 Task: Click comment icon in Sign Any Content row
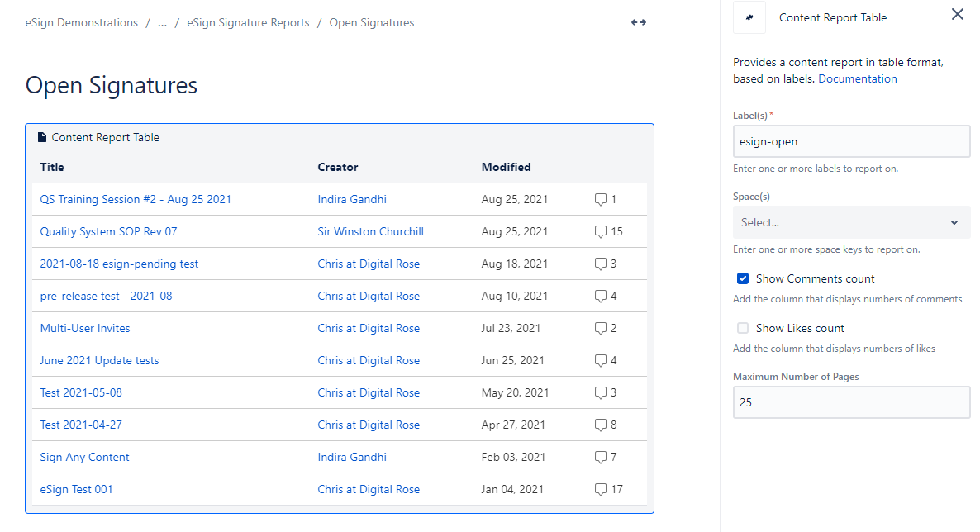[601, 458]
